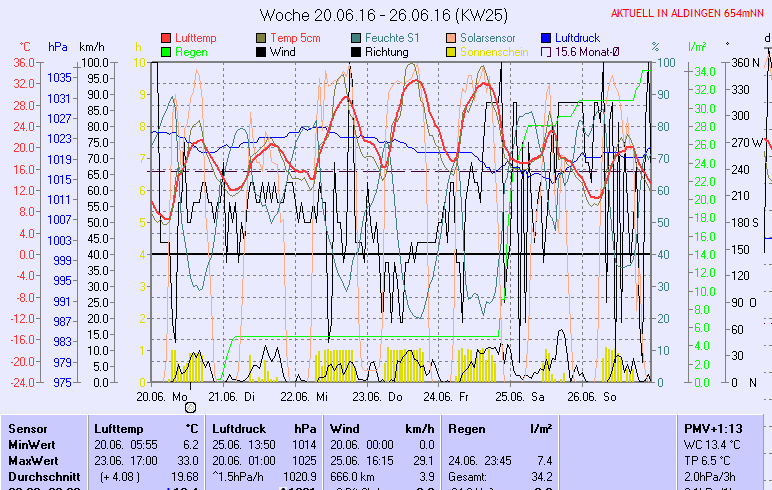This screenshot has width=772, height=490.
Task: Click the black Richtung legend square
Action: tap(357, 52)
